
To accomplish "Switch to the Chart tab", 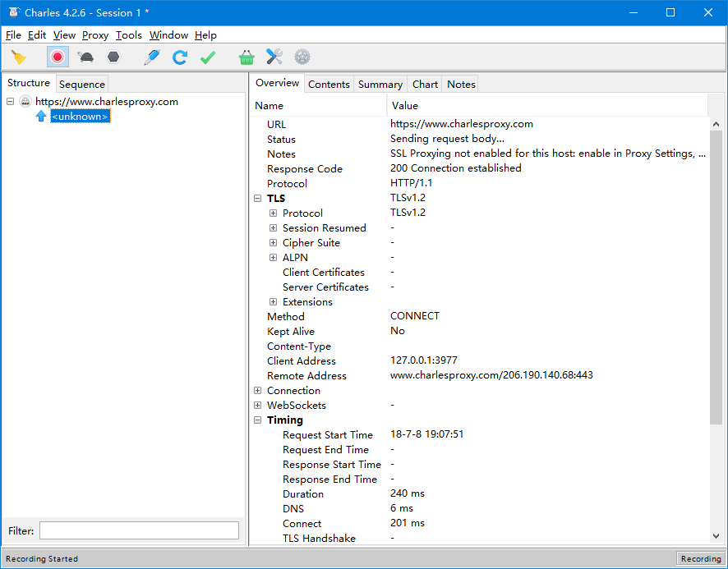I will tap(425, 84).
